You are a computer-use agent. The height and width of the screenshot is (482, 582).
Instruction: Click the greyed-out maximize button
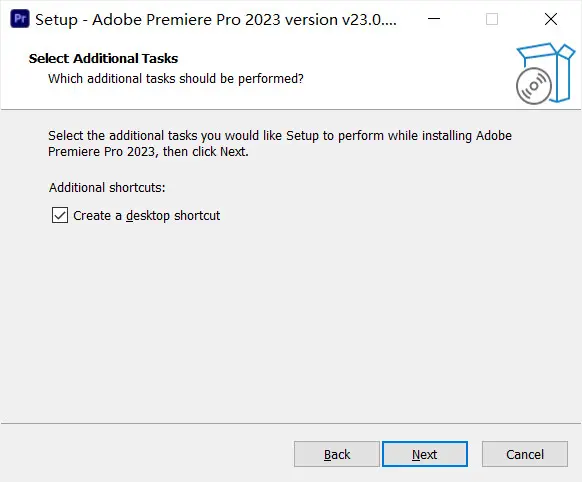(492, 19)
